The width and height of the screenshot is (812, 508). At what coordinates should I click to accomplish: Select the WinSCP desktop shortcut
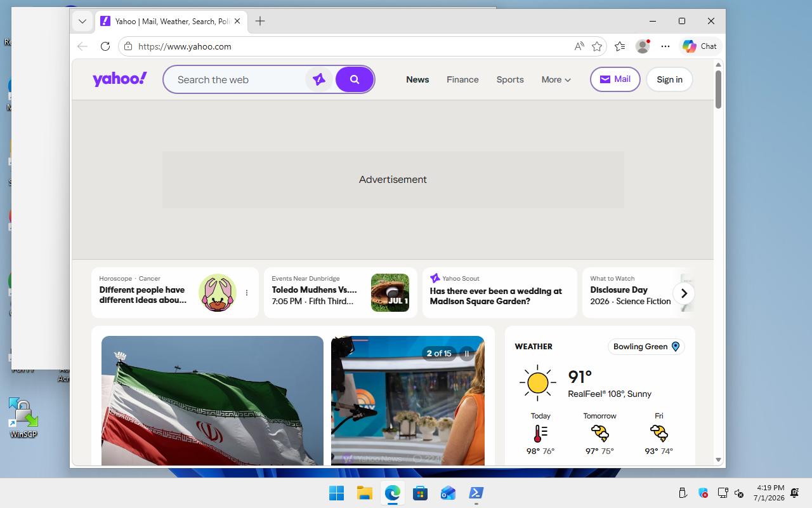click(x=23, y=418)
